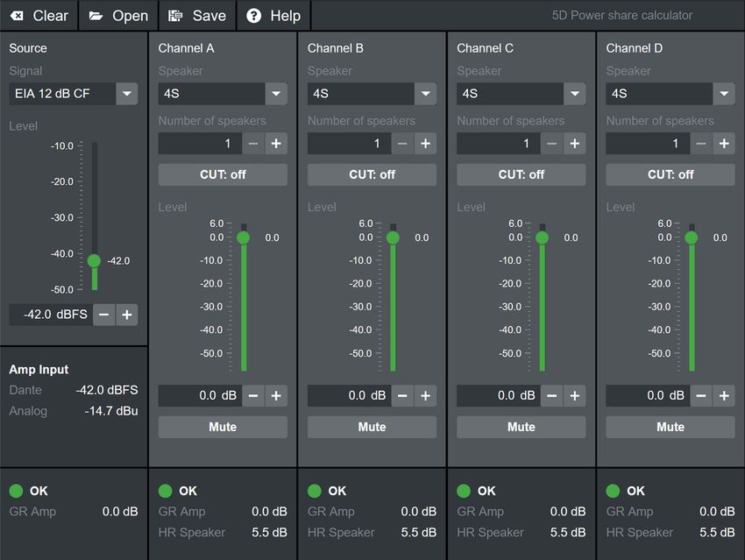This screenshot has width=745, height=560.
Task: Raise Channel C level with plus icon
Action: [574, 396]
